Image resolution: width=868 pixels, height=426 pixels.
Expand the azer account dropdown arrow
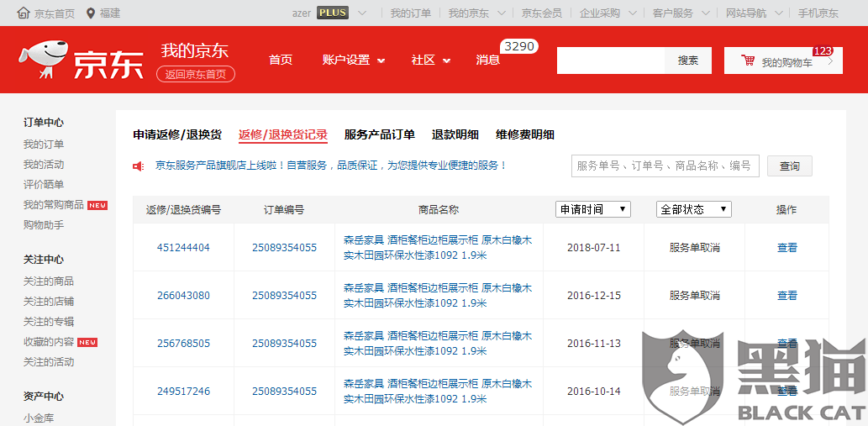[362, 13]
